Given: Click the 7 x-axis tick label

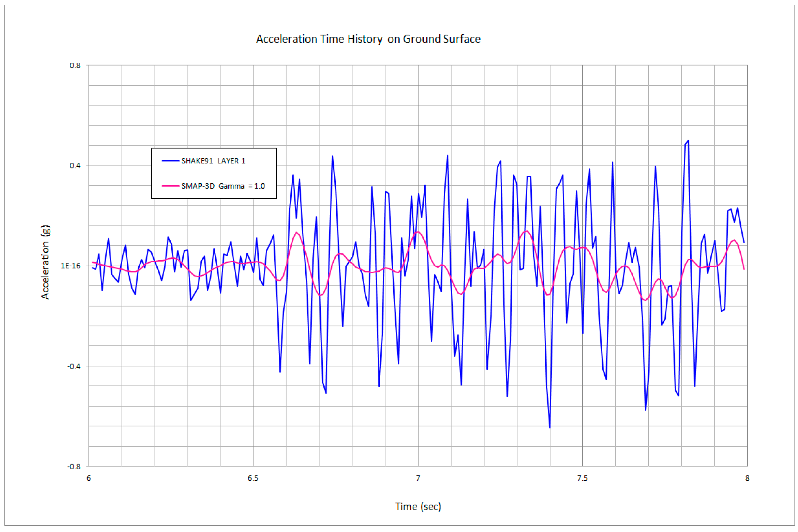Looking at the screenshot, I should pyautogui.click(x=418, y=478).
